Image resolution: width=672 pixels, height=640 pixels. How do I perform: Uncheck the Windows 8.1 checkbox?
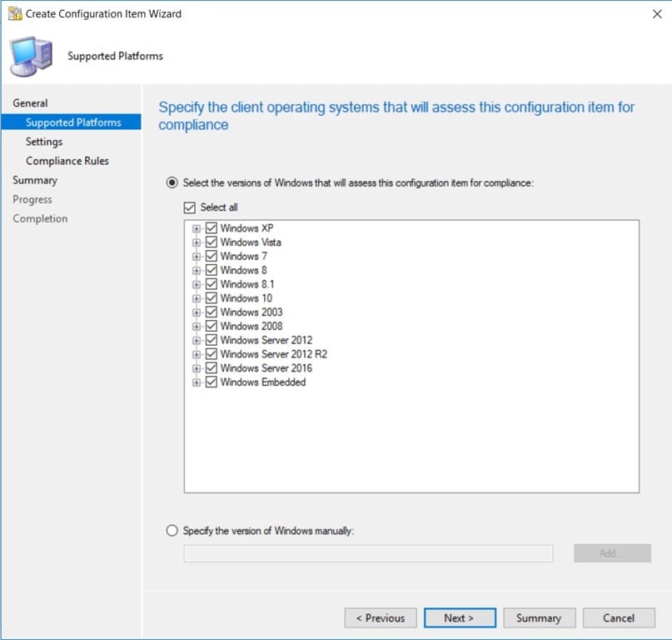(212, 284)
